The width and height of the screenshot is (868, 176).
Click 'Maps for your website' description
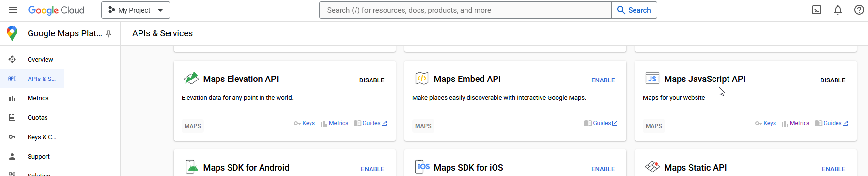(x=674, y=98)
